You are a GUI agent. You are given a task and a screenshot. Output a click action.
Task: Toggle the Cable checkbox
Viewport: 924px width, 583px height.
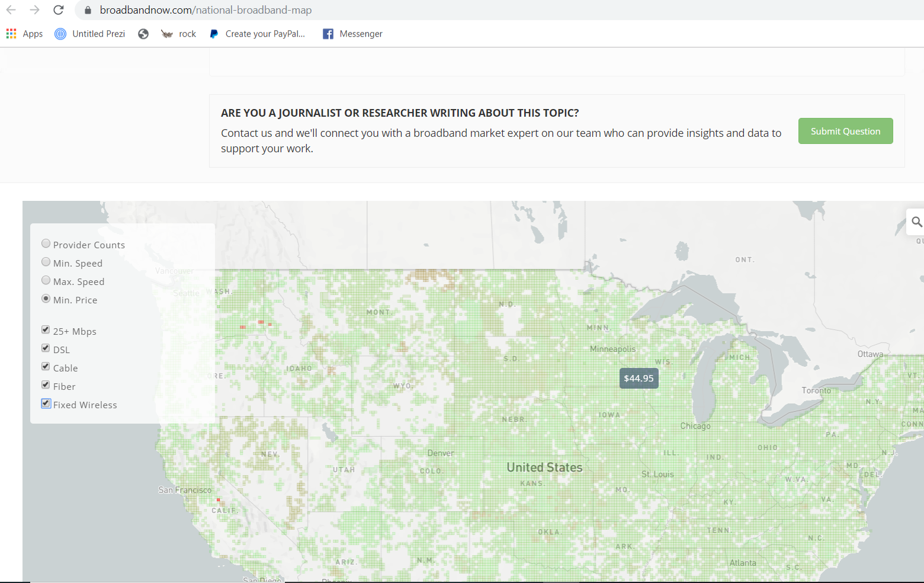click(46, 366)
